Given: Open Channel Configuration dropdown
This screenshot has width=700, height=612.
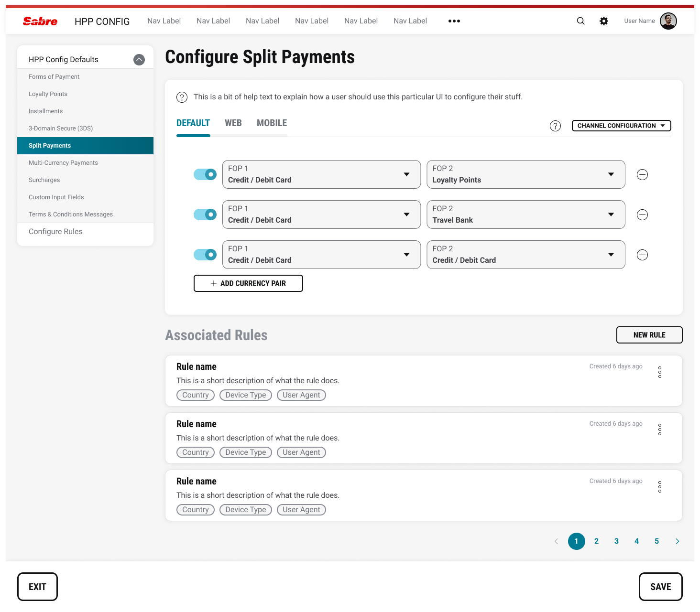Looking at the screenshot, I should [x=622, y=126].
